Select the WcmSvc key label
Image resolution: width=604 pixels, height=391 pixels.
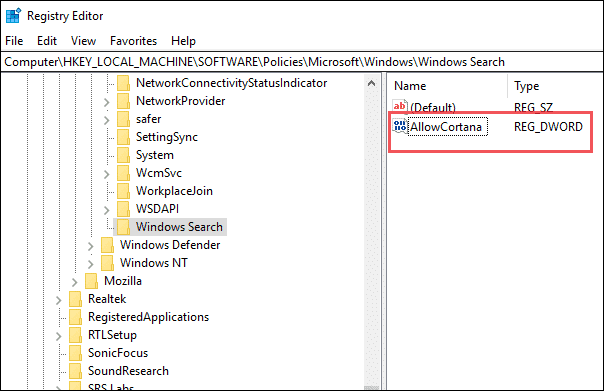(159, 173)
